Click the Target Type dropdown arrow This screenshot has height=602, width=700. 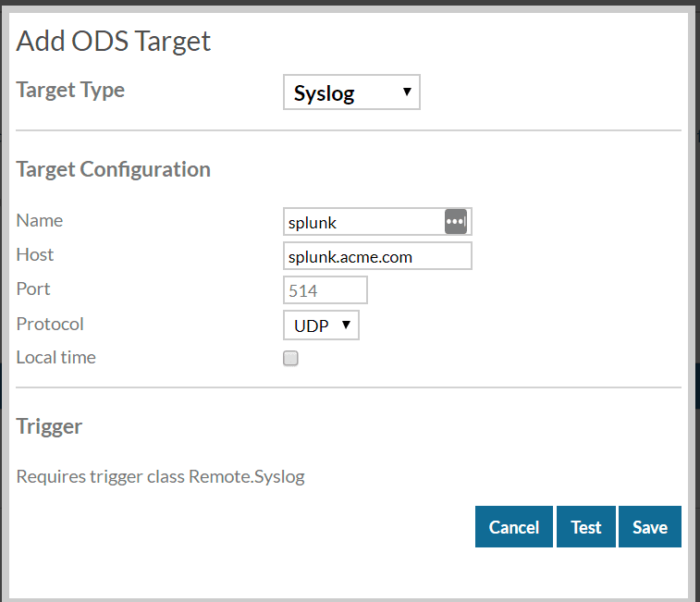pyautogui.click(x=407, y=92)
